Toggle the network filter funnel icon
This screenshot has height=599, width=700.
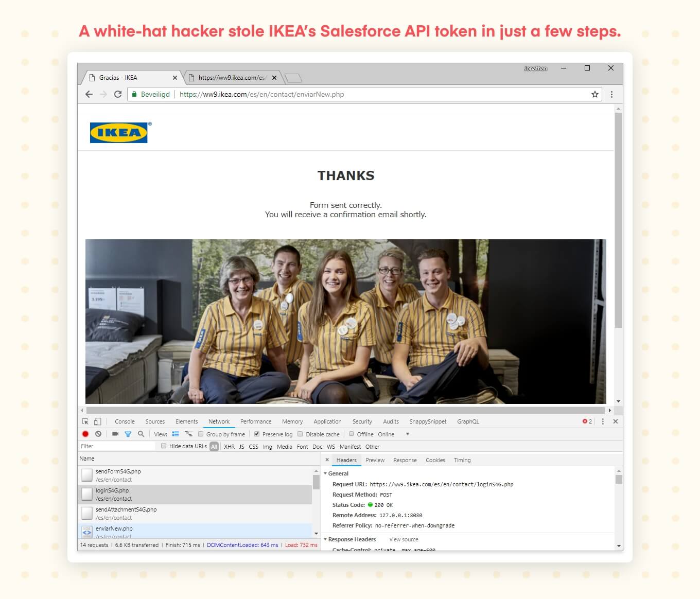[x=128, y=434]
